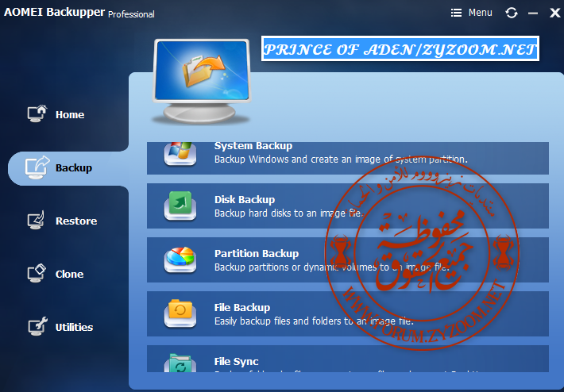The image size is (564, 392).
Task: Choose the File Backup title
Action: pyautogui.click(x=242, y=308)
